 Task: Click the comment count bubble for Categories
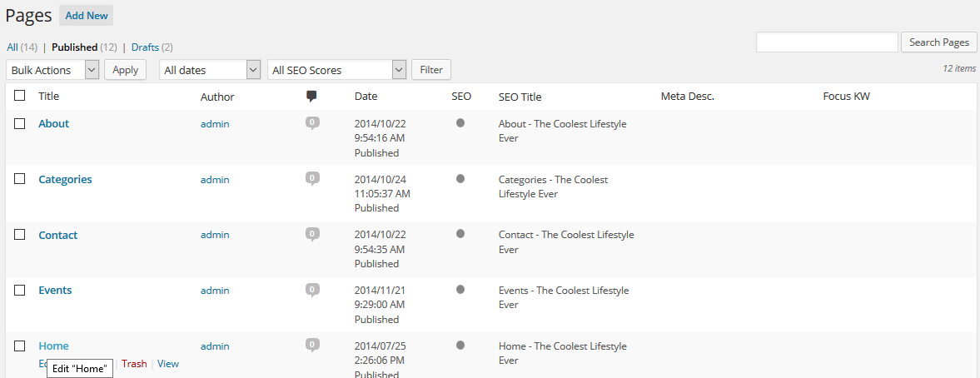[x=312, y=179]
